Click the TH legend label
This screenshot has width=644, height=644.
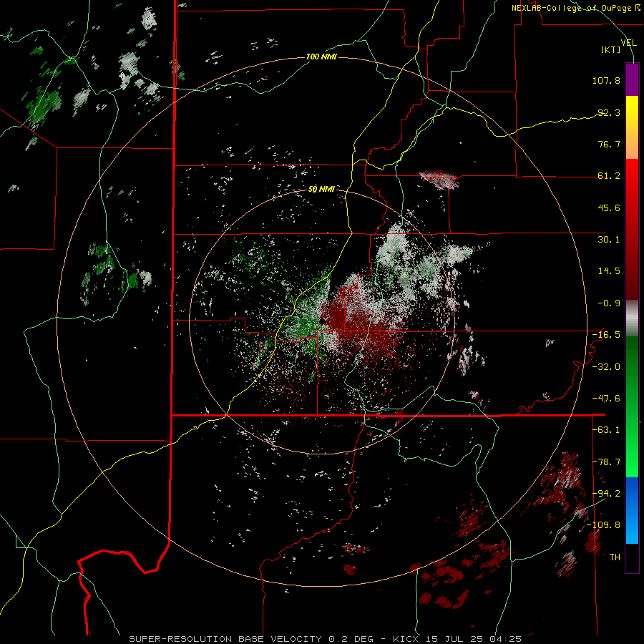(615, 557)
